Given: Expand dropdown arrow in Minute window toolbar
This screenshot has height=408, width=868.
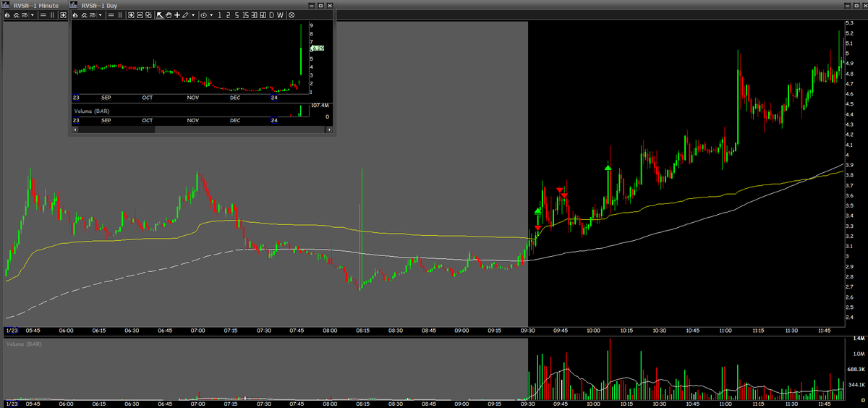Looking at the screenshot, I should [x=32, y=14].
